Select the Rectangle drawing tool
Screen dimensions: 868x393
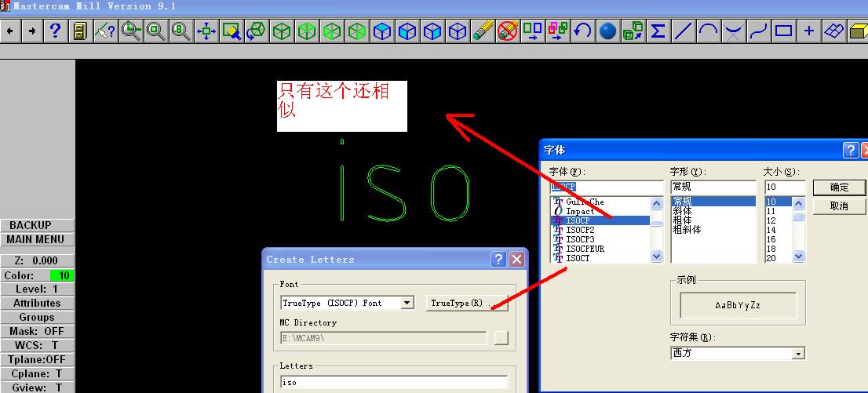pyautogui.click(x=784, y=31)
